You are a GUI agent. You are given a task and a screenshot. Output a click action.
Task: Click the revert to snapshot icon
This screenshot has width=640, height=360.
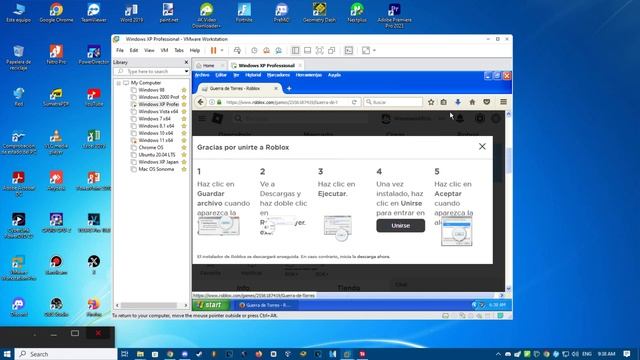tap(266, 50)
